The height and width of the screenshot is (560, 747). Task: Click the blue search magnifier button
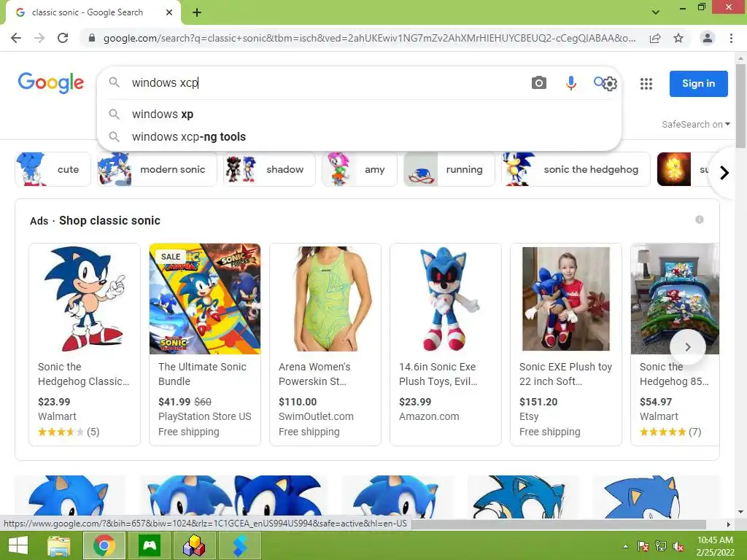click(x=598, y=82)
